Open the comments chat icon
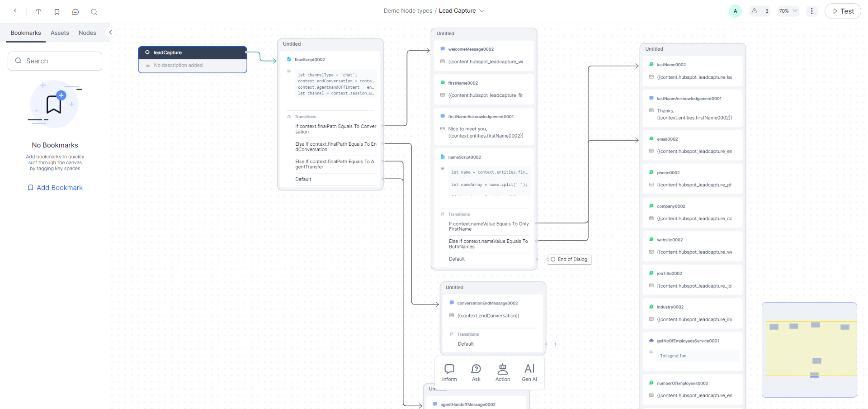This screenshot has height=409, width=868. (x=75, y=12)
